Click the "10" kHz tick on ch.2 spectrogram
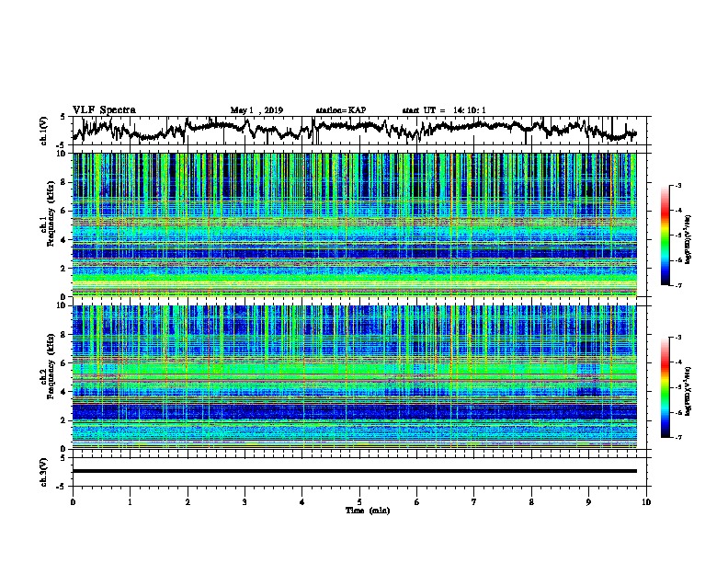The width and height of the screenshot is (728, 563). pyautogui.click(x=63, y=305)
